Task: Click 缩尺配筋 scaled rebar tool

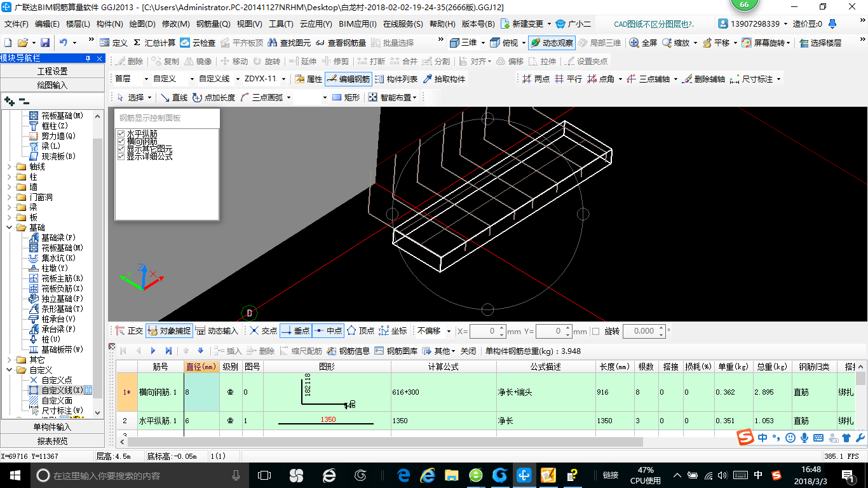Action: click(301, 351)
